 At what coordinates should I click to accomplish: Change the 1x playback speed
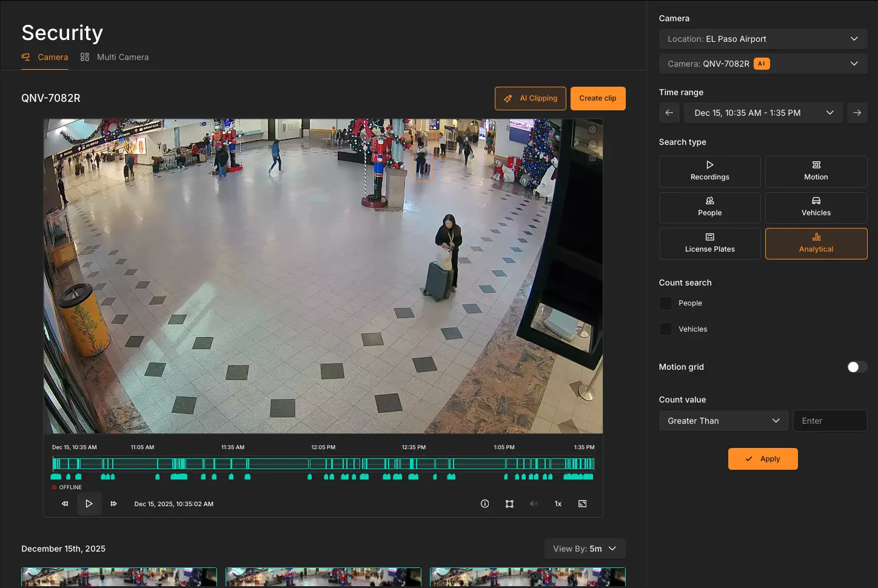point(557,503)
